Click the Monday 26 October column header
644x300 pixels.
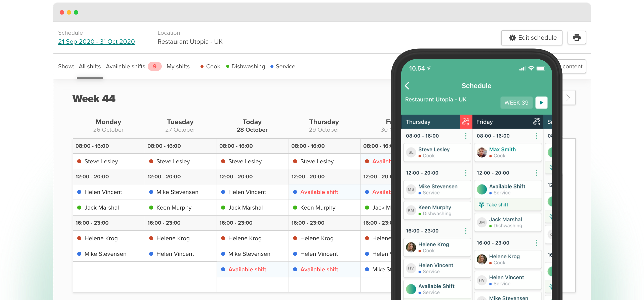pyautogui.click(x=108, y=126)
